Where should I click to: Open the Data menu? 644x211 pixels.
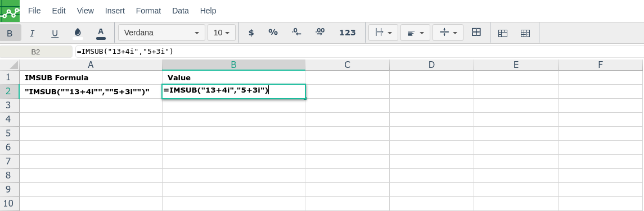pos(181,11)
